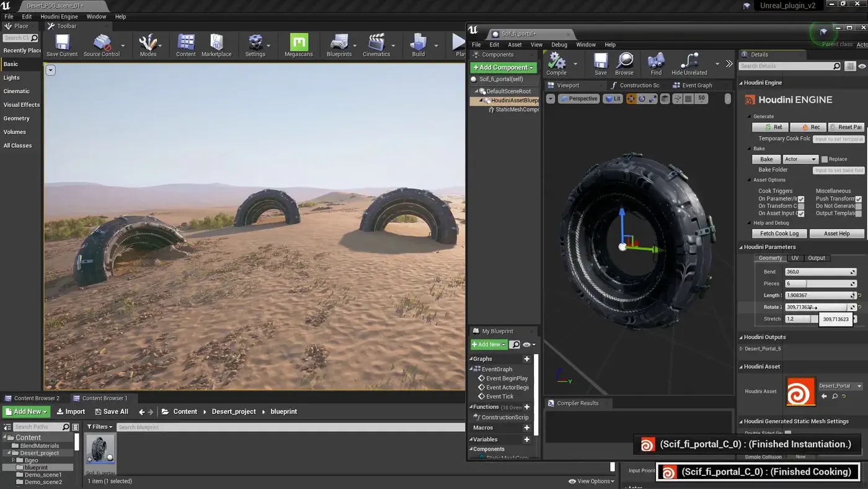This screenshot has height=489, width=868.
Task: Click the Reset Parameters button
Action: pos(846,127)
